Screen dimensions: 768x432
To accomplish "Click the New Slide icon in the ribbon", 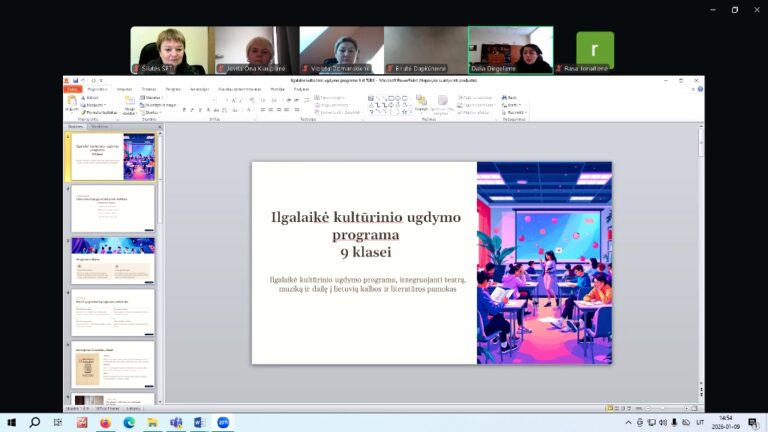I will click(x=130, y=101).
